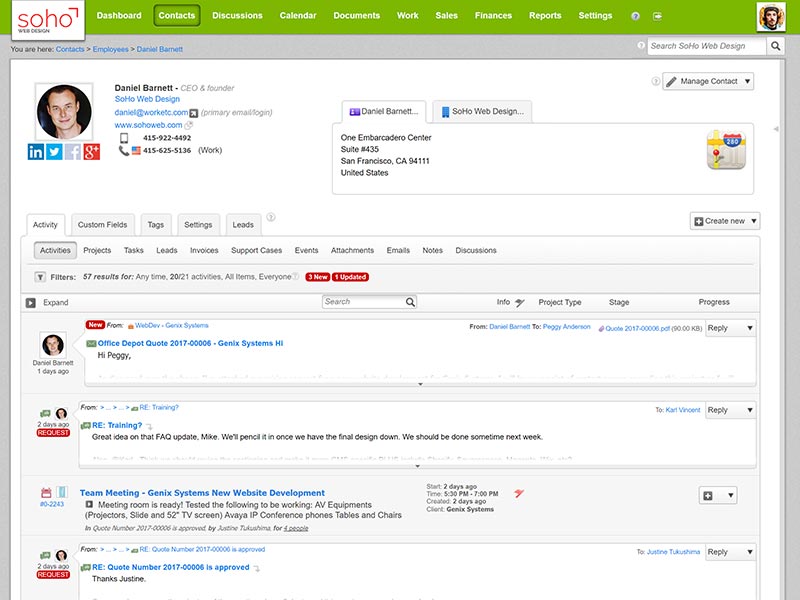Toggle the 3 New filter badge
The image size is (800, 600).
tap(317, 277)
